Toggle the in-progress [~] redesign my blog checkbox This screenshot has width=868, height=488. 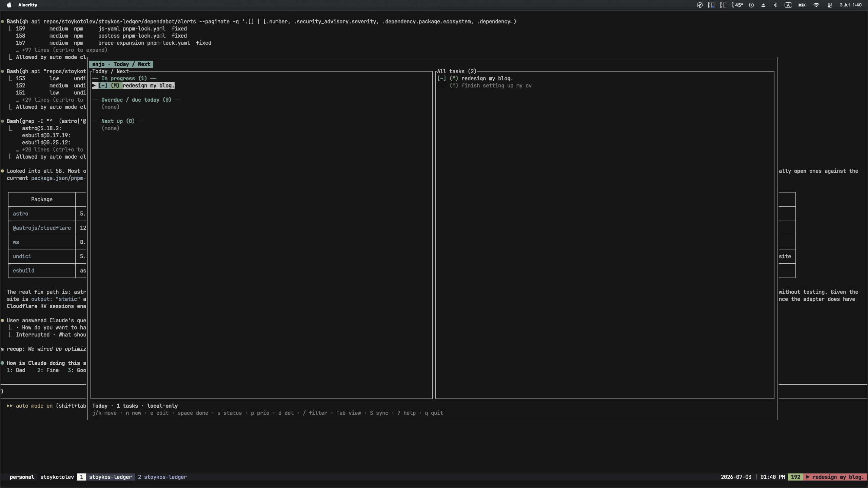point(103,85)
